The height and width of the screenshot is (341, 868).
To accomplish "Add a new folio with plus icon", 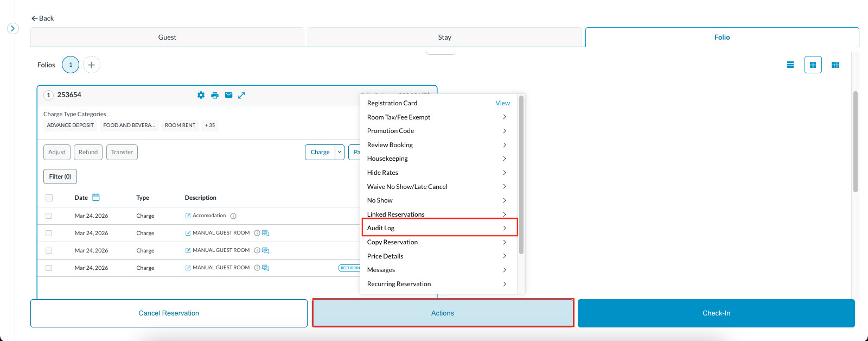I will [92, 65].
